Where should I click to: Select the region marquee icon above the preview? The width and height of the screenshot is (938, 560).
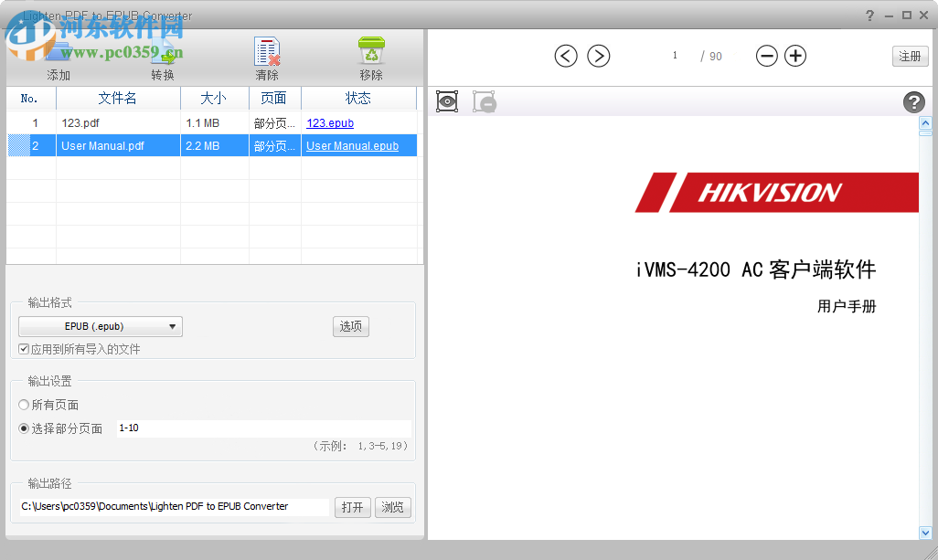[446, 101]
